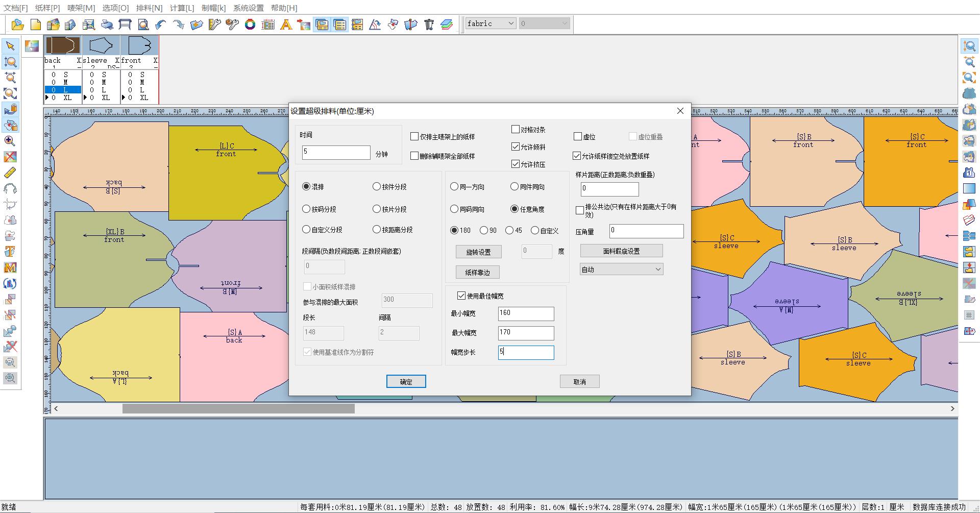Expand the 自动 dropdown in dialog
This screenshot has width=980, height=513.
pyautogui.click(x=621, y=270)
